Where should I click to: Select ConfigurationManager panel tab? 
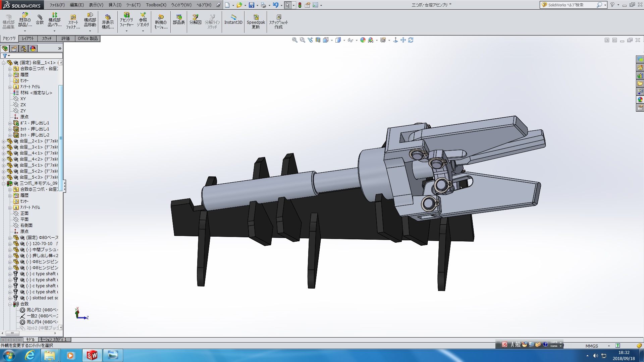click(23, 49)
